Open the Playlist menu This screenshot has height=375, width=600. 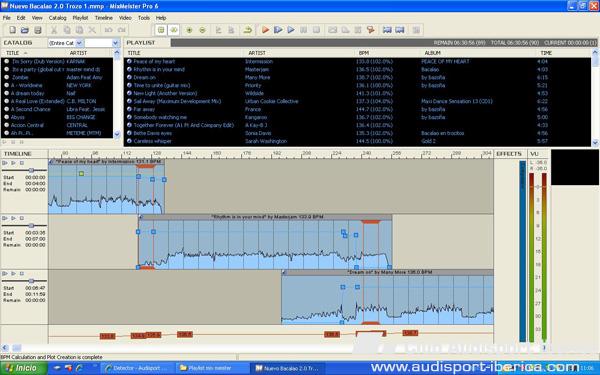[80, 18]
